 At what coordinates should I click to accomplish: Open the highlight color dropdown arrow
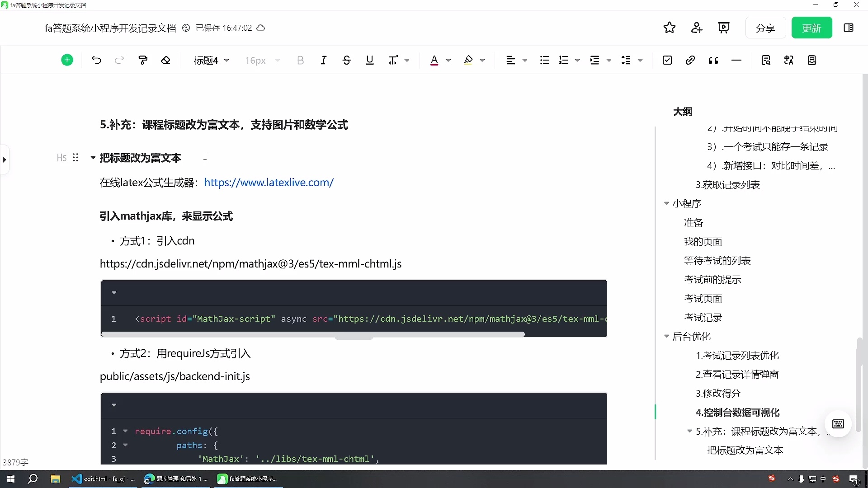point(482,61)
